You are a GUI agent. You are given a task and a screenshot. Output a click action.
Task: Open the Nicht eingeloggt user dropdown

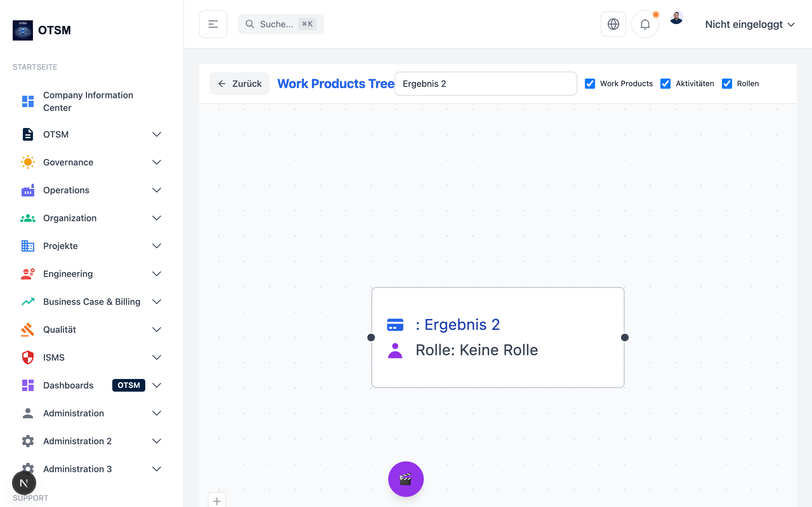point(750,24)
